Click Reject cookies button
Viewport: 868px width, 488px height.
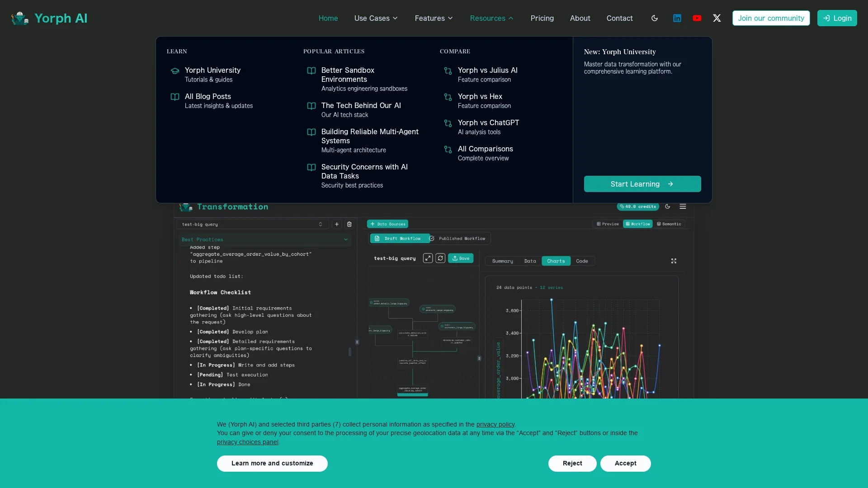click(x=572, y=464)
